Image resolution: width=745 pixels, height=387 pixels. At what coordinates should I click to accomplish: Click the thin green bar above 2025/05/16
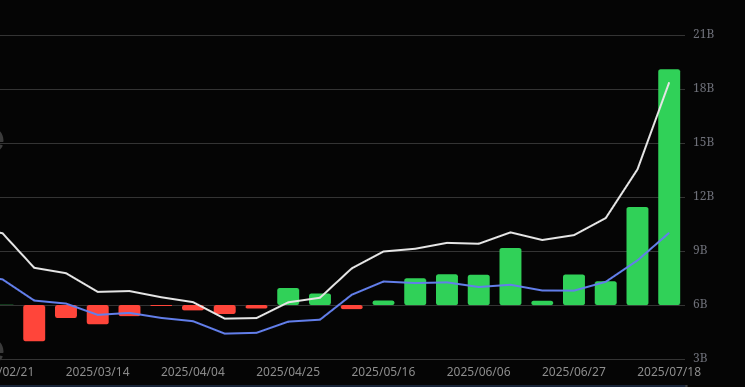pyautogui.click(x=383, y=302)
